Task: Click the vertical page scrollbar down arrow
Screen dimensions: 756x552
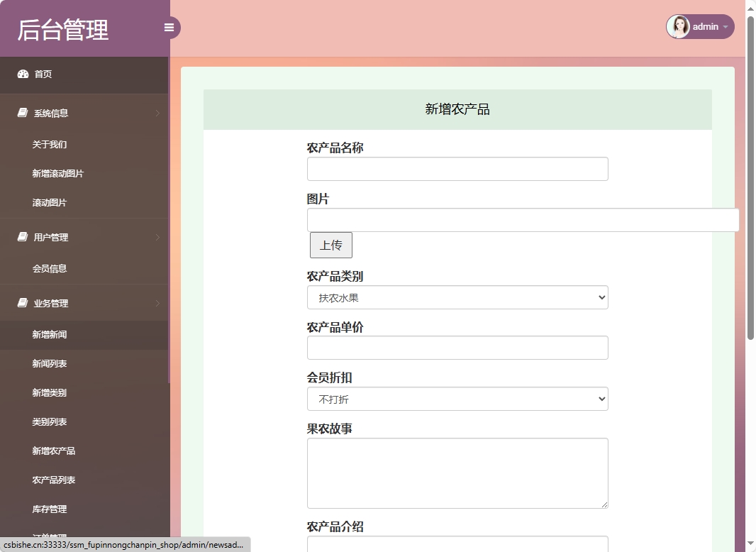Action: pos(750,543)
